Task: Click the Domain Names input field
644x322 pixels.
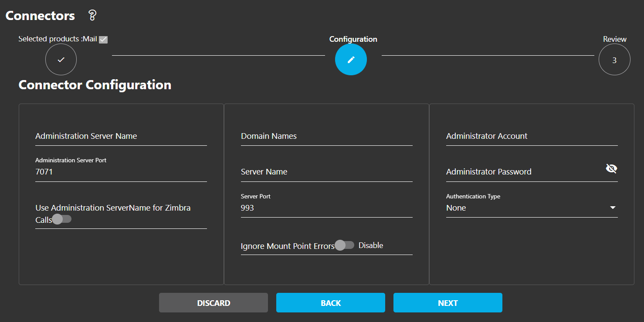Action: coord(326,136)
